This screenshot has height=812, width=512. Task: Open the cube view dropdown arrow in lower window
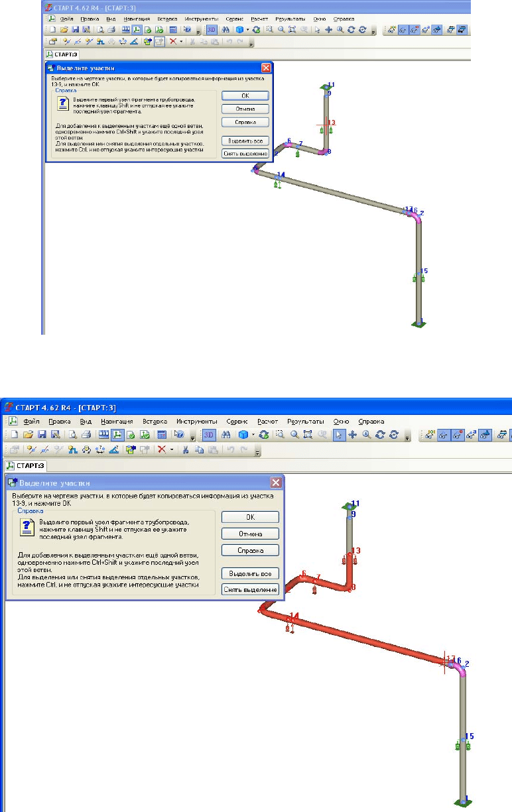point(253,435)
